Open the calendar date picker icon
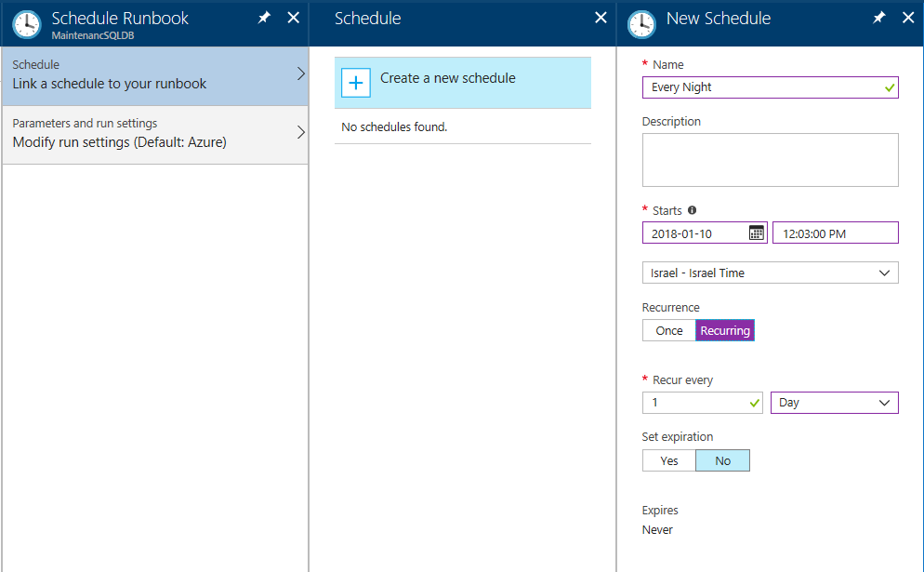 click(756, 233)
